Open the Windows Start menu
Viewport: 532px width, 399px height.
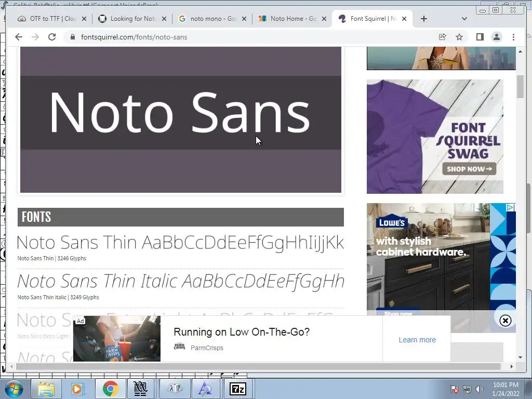[14, 389]
